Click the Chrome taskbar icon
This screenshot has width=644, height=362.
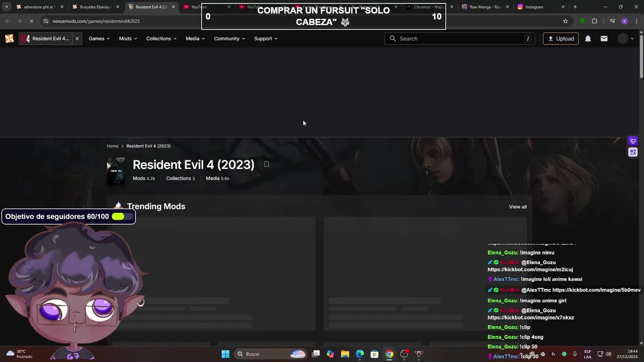point(389,354)
